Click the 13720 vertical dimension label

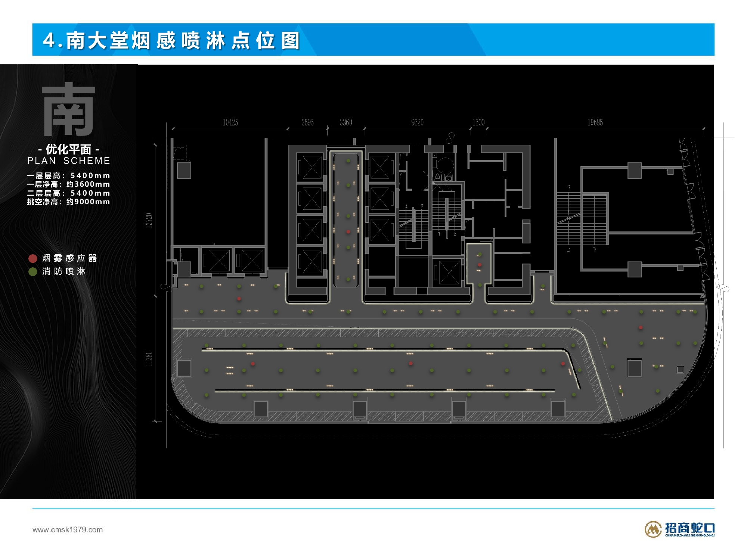[x=149, y=220]
